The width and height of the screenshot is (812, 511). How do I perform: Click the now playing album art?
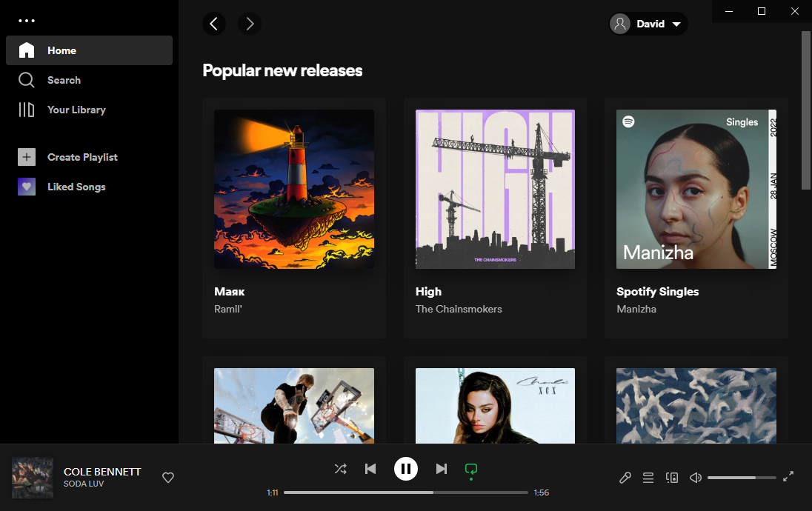coord(33,478)
